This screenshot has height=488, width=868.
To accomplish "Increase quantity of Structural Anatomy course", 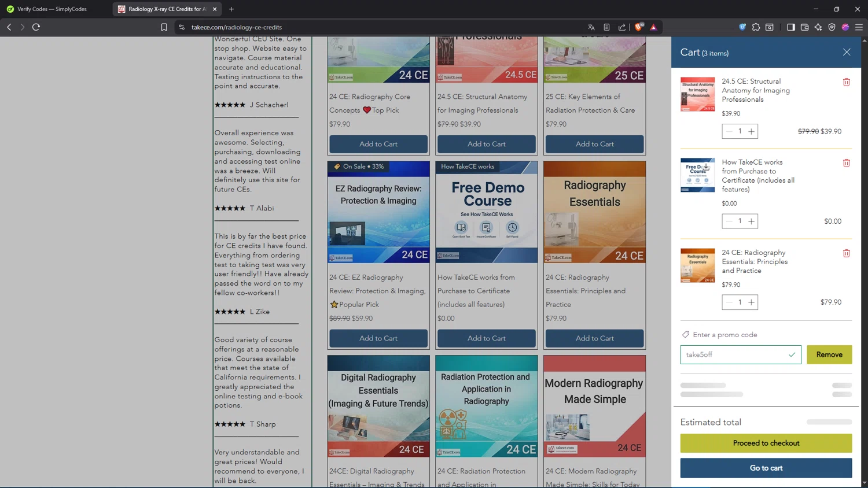I will coord(751,131).
